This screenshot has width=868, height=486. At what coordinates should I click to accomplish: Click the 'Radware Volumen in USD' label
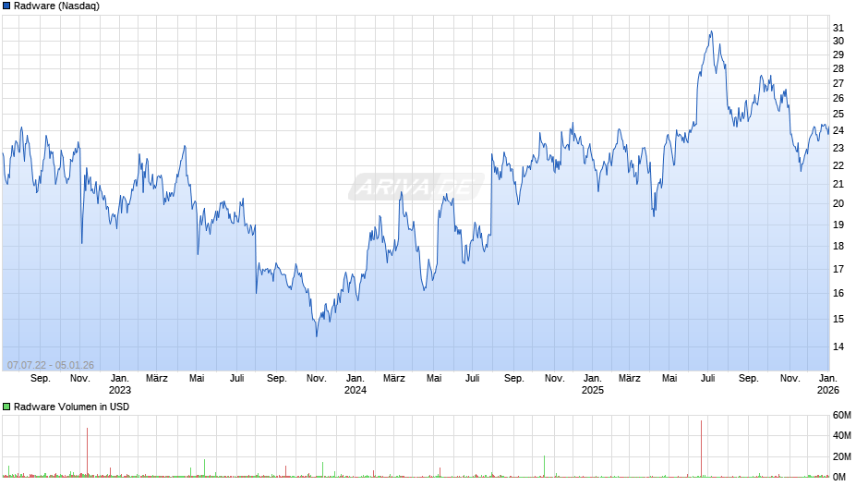71,407
